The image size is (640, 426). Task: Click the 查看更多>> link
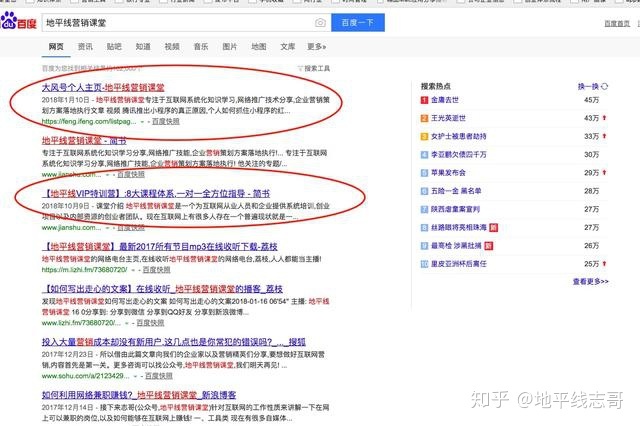coord(591,282)
